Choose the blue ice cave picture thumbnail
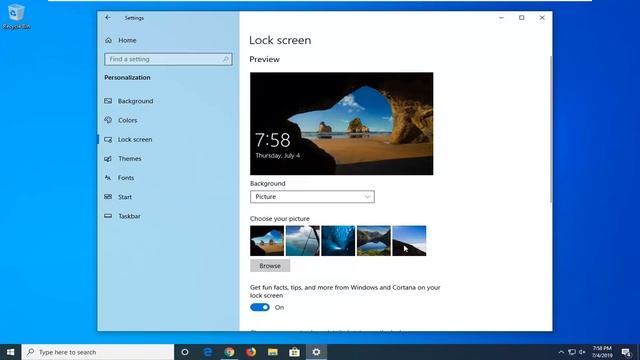The image size is (640, 360). 338,241
